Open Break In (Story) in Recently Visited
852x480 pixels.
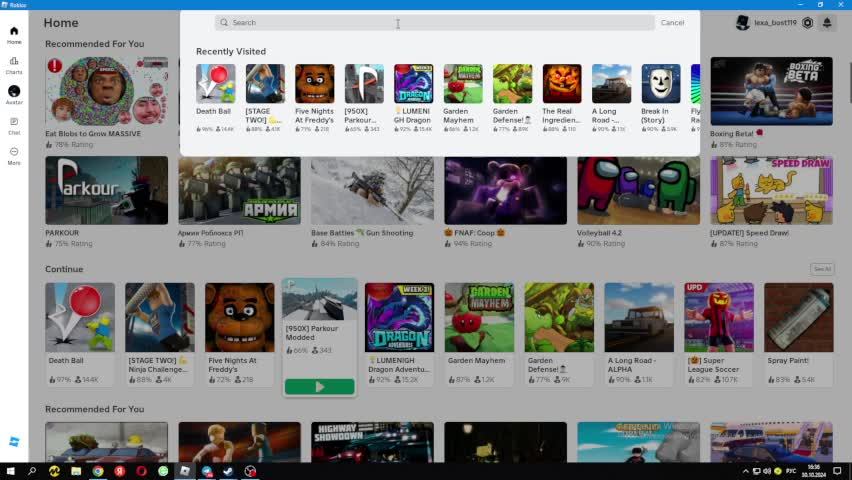[661, 98]
